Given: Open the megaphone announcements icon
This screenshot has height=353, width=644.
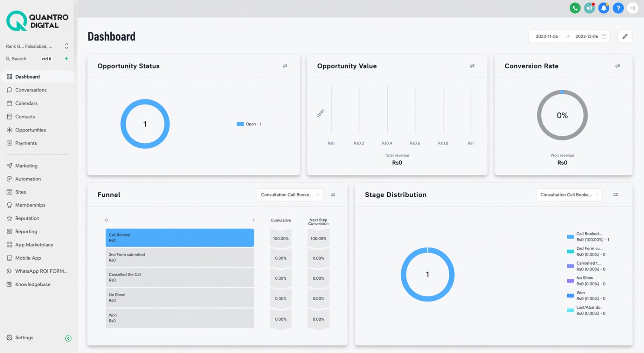Looking at the screenshot, I should [x=589, y=8].
